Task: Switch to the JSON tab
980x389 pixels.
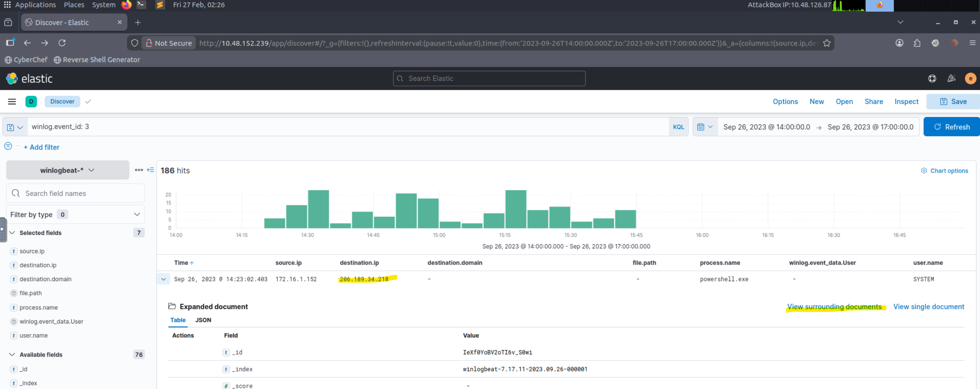Action: [203, 320]
